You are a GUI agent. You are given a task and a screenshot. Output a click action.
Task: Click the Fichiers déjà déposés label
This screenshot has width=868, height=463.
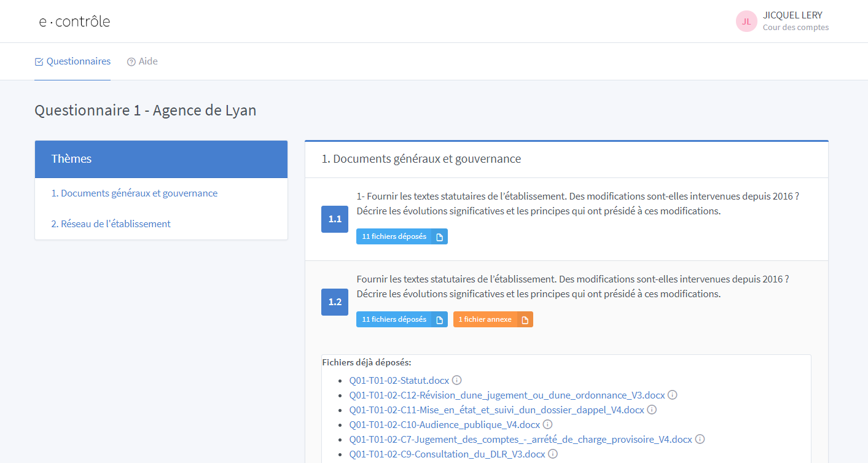[x=367, y=362]
